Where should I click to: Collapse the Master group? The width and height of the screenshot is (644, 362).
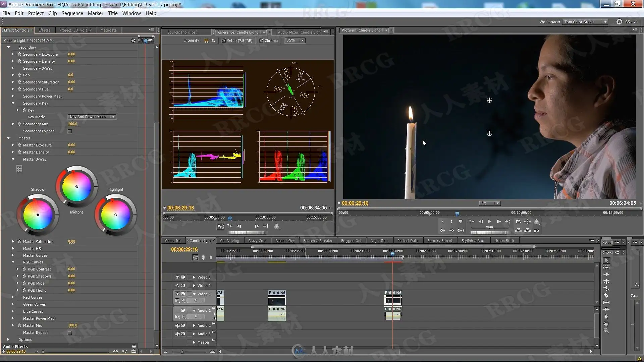coord(8,138)
